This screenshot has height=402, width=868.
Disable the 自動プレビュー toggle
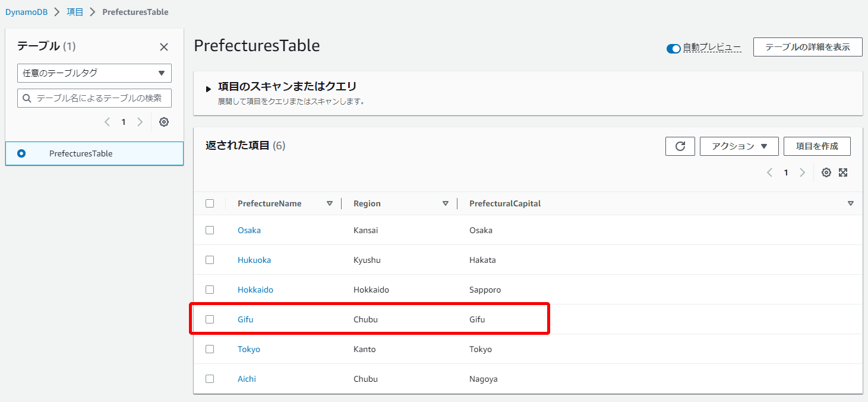[x=673, y=49]
